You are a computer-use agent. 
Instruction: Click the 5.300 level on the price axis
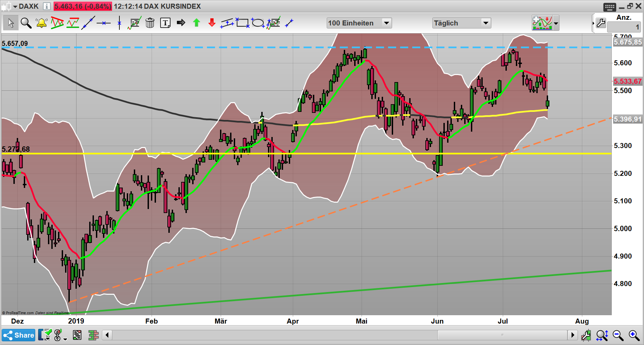point(623,146)
